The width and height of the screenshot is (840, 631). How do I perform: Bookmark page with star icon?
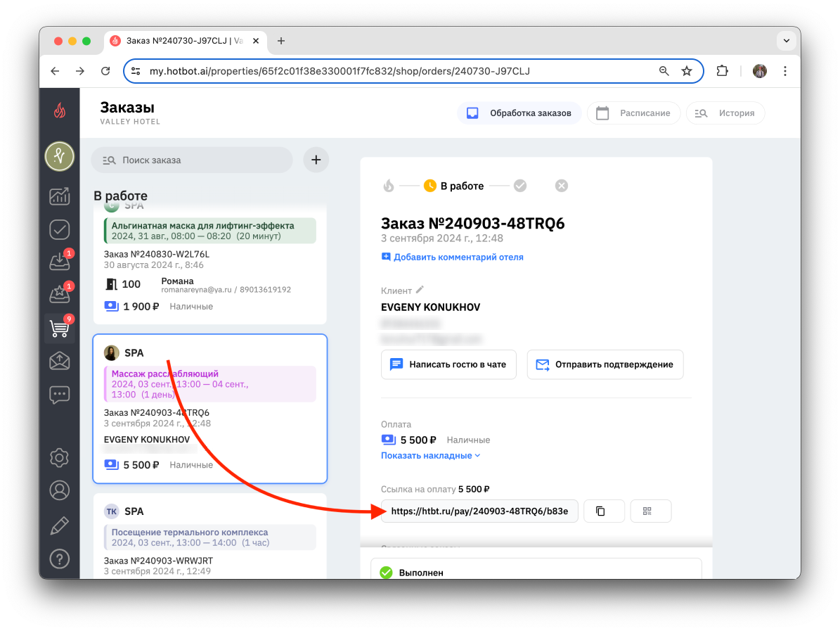coord(687,71)
